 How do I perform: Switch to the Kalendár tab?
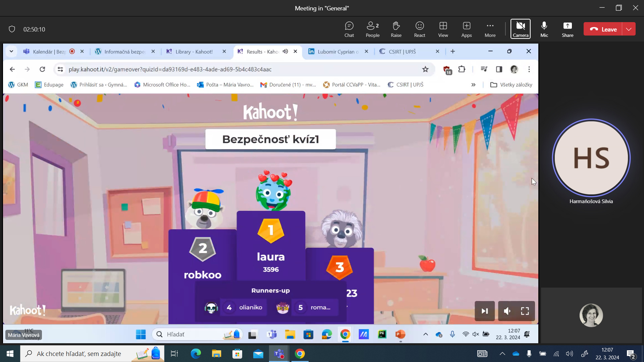coord(49,52)
